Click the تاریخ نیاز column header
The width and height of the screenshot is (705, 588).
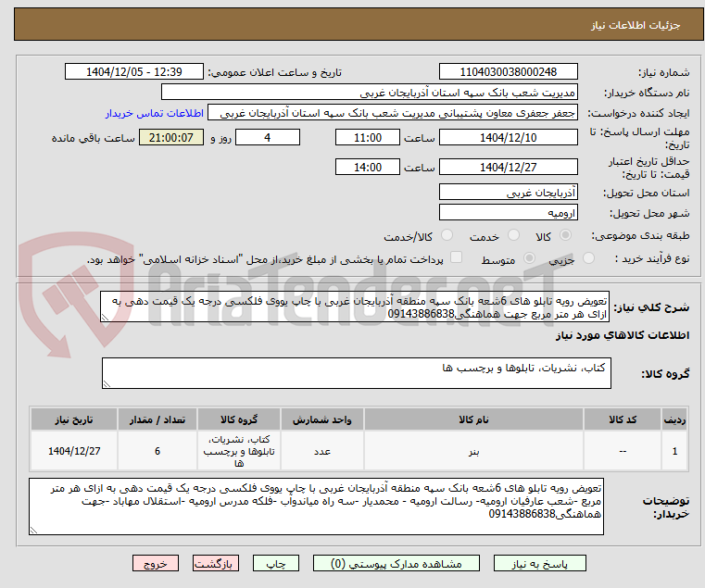(74, 419)
